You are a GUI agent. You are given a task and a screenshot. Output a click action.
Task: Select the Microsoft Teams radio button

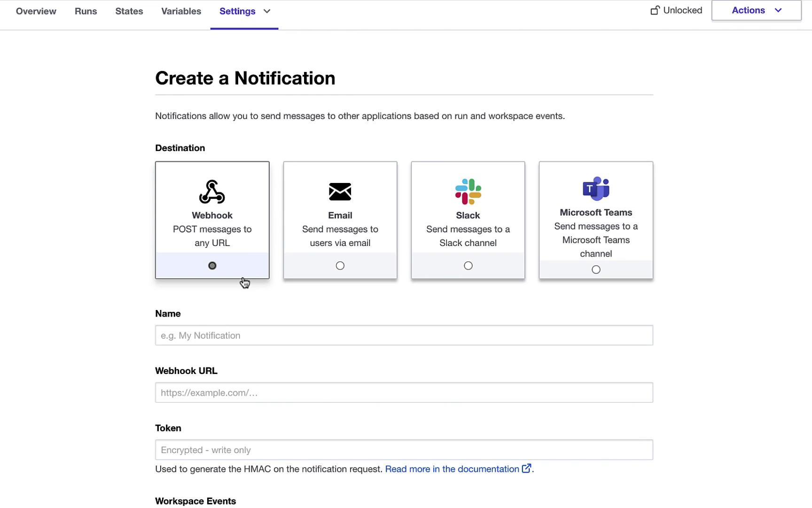pos(596,270)
